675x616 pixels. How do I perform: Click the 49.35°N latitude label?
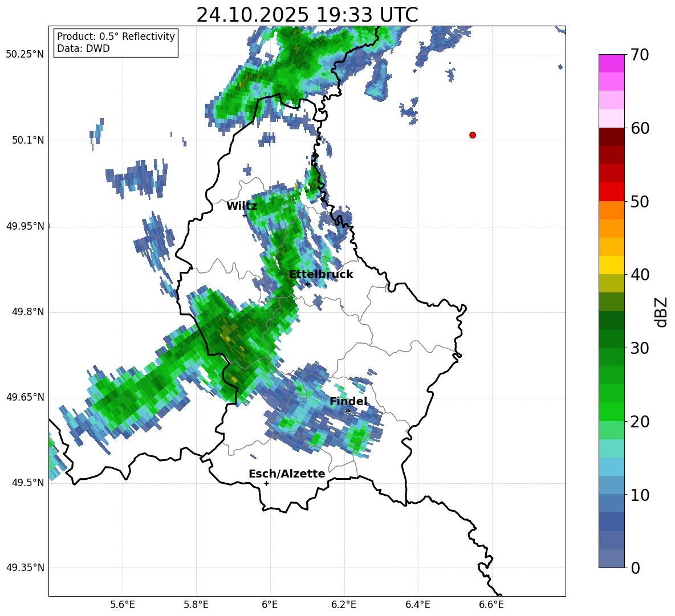pyautogui.click(x=25, y=568)
